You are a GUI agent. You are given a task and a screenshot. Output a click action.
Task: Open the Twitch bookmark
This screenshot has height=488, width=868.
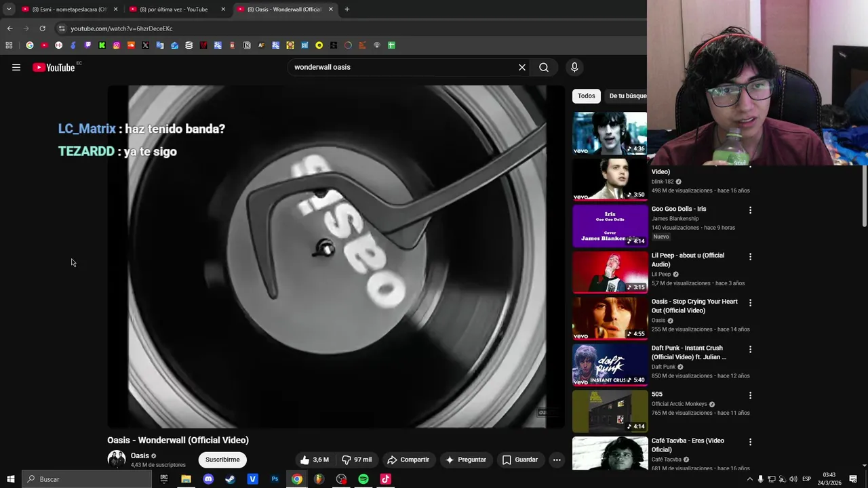coord(87,45)
